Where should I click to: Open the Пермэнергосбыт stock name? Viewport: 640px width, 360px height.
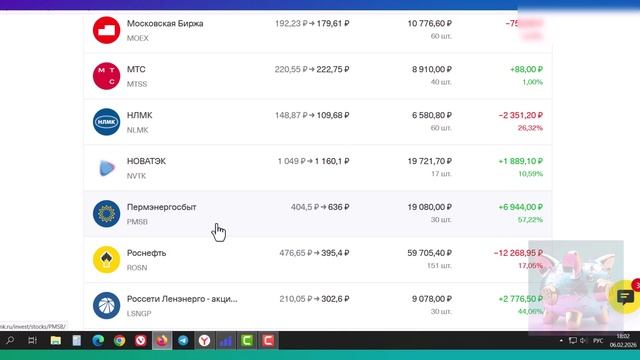pyautogui.click(x=161, y=207)
